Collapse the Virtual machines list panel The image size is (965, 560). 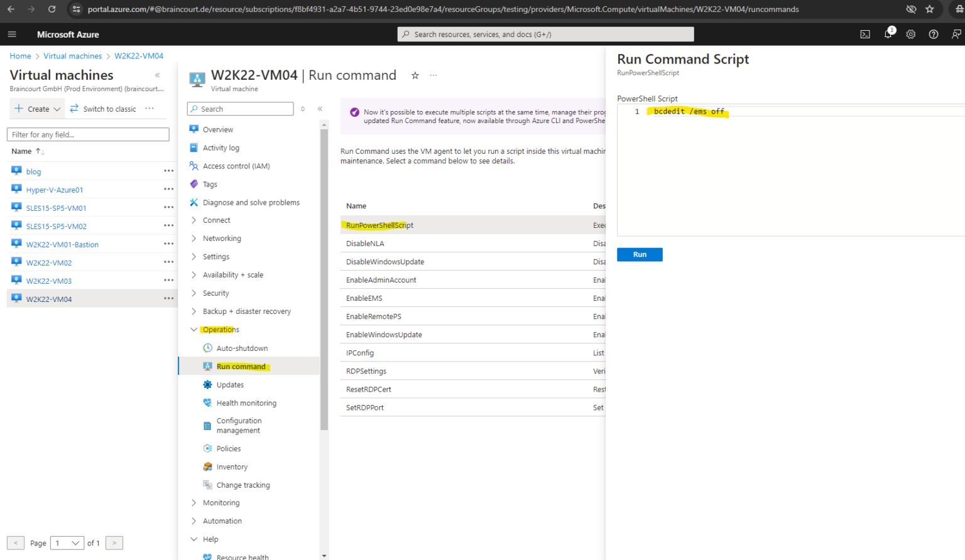pyautogui.click(x=157, y=75)
